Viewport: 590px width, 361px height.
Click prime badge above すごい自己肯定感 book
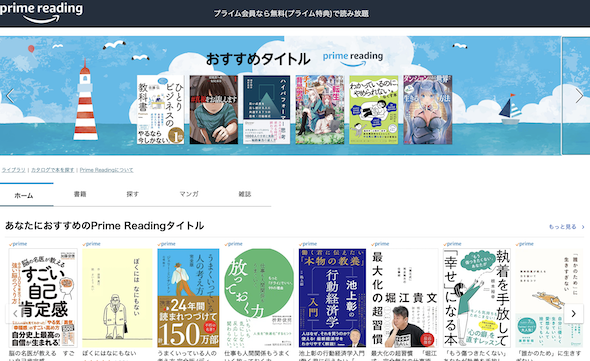(x=18, y=244)
